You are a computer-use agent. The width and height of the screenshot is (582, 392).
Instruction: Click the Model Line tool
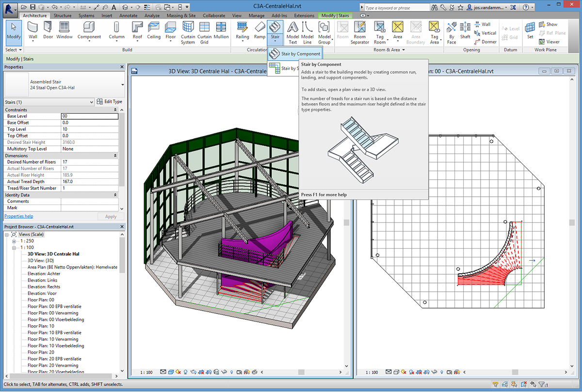(307, 32)
